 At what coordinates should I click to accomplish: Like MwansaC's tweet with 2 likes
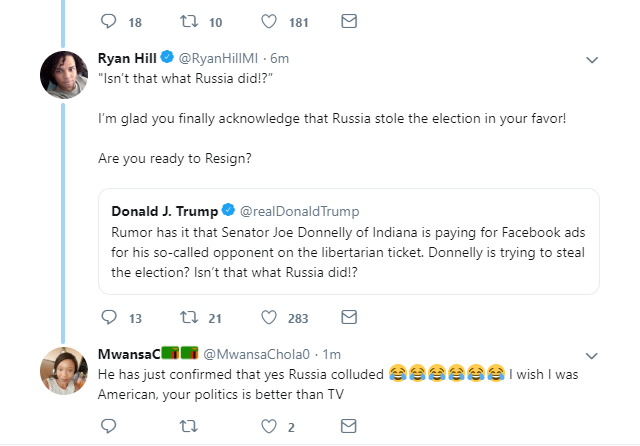pos(269,426)
